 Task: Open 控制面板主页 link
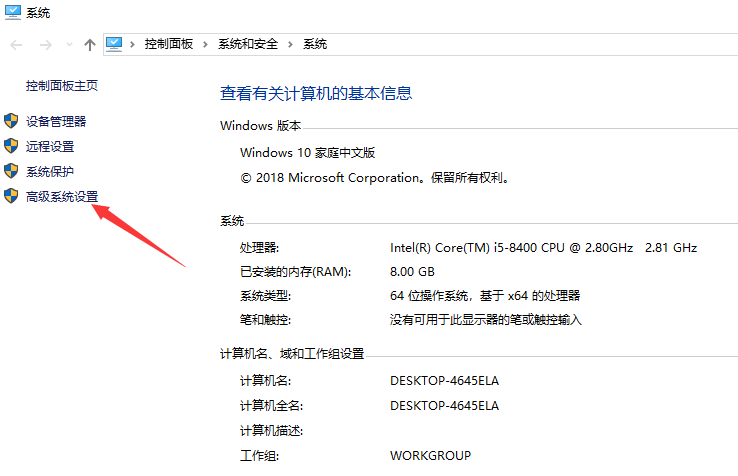62,86
